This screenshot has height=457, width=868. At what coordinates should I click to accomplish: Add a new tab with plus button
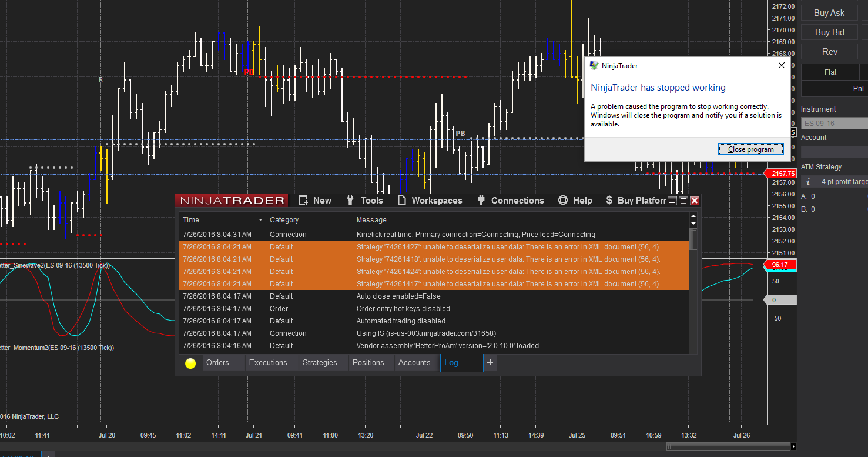[490, 363]
